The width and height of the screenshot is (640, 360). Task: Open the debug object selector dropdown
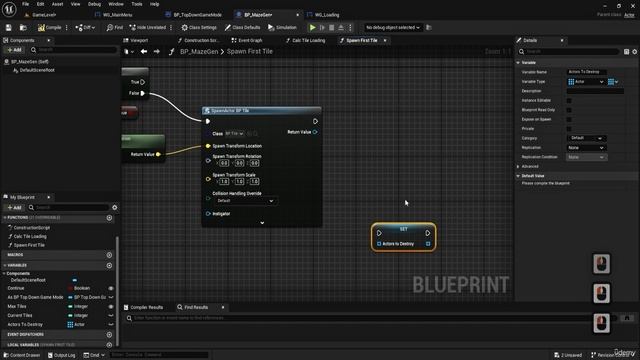392,27
